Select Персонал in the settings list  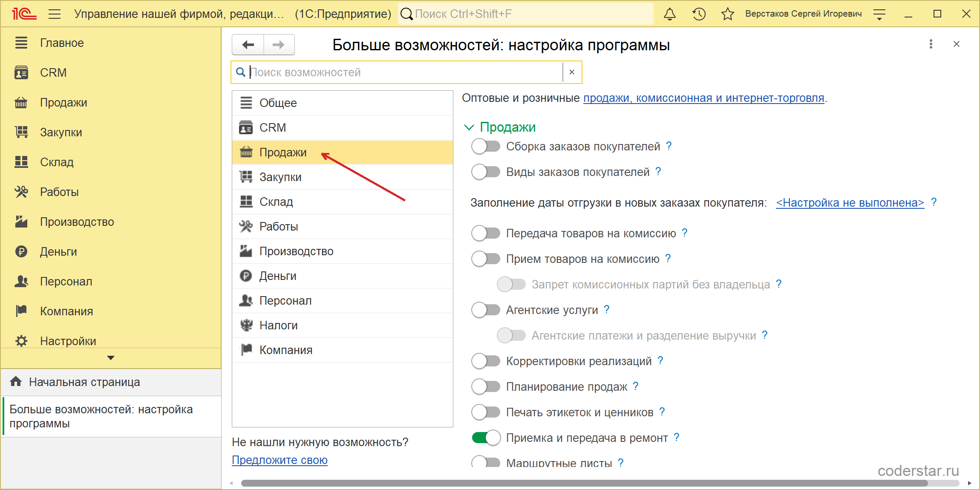(342, 301)
